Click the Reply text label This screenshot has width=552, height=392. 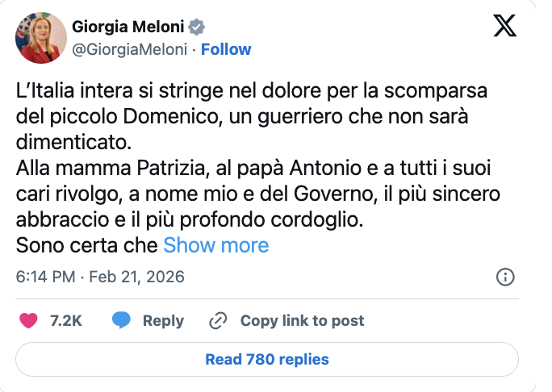(x=163, y=320)
